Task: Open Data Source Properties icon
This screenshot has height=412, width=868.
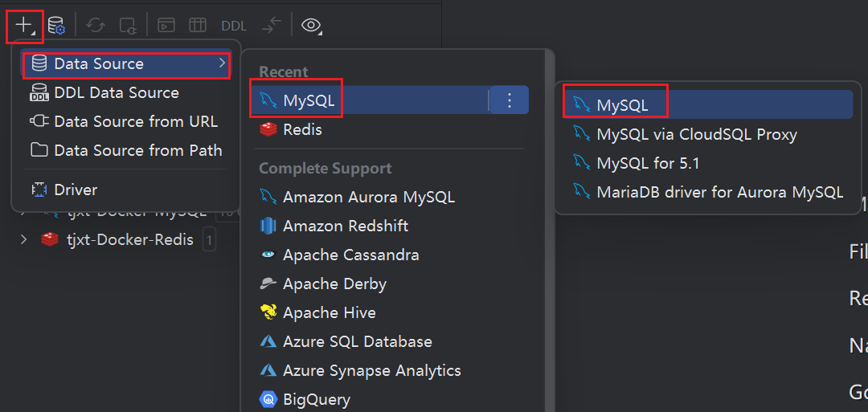Action: (x=56, y=26)
